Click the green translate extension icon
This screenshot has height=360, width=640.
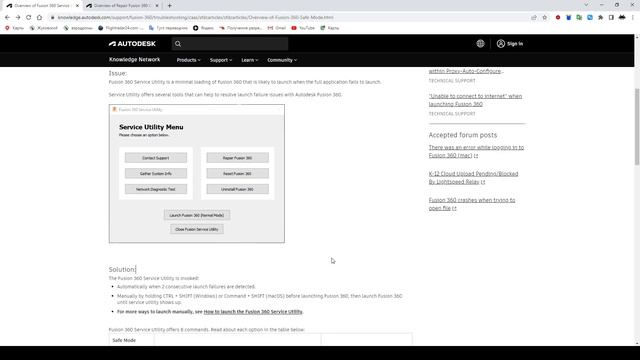tap(579, 18)
